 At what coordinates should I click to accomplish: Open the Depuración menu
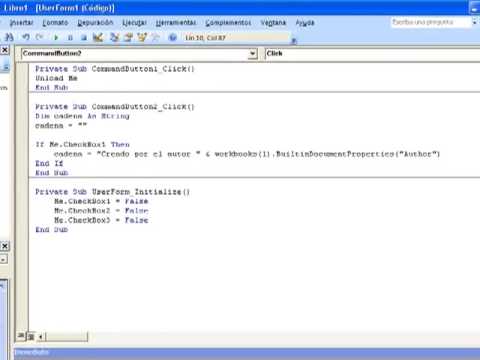click(x=95, y=22)
